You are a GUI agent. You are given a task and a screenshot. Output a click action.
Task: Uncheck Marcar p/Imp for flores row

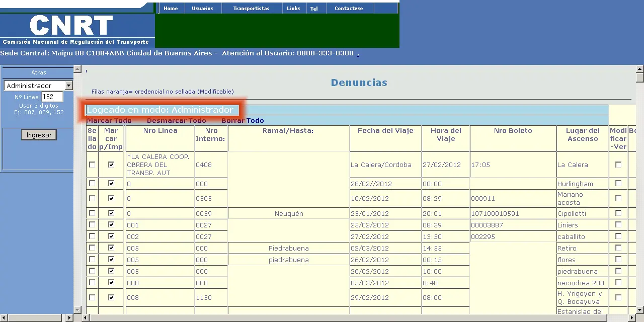pyautogui.click(x=111, y=259)
